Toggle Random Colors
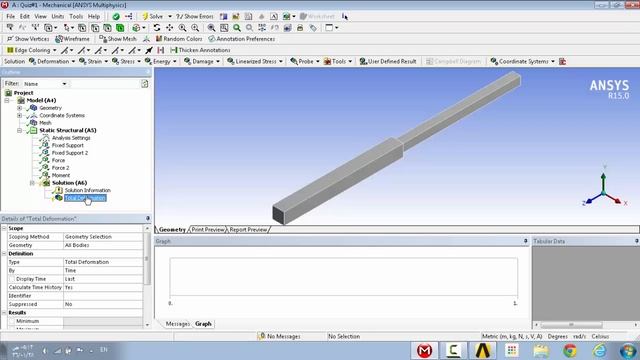The height and width of the screenshot is (360, 640). [x=179, y=39]
